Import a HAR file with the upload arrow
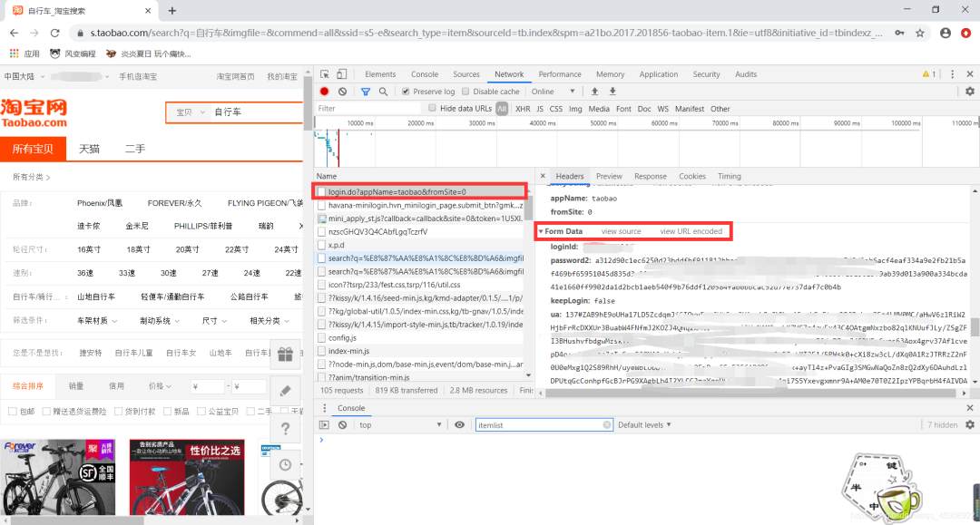The height and width of the screenshot is (525, 980). coord(594,92)
